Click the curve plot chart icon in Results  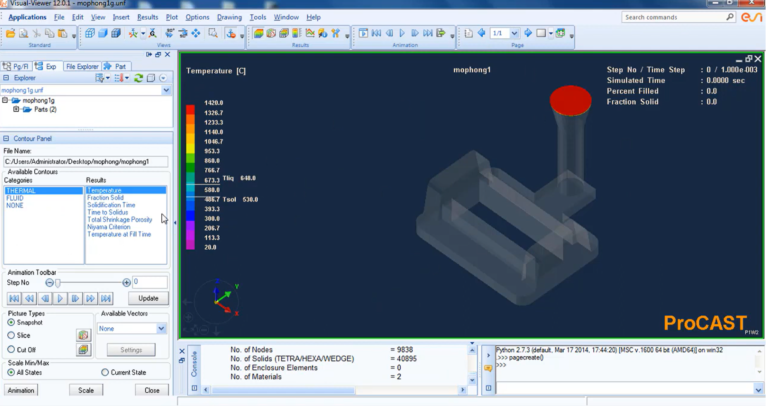point(310,33)
